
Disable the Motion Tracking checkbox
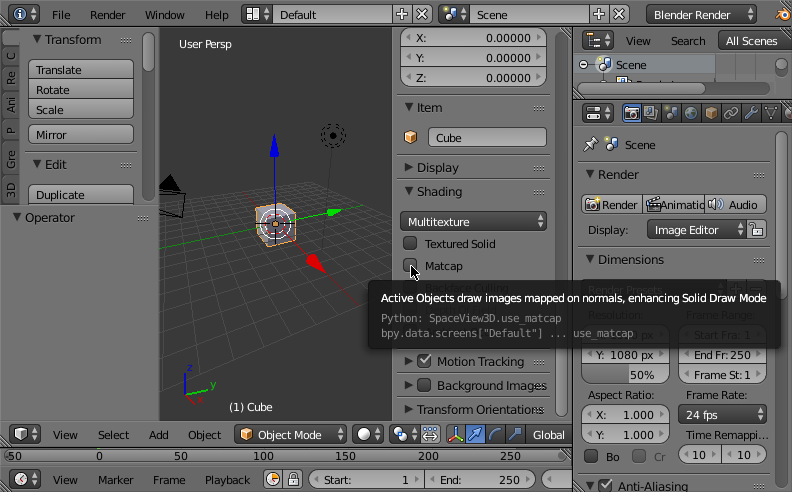(424, 361)
